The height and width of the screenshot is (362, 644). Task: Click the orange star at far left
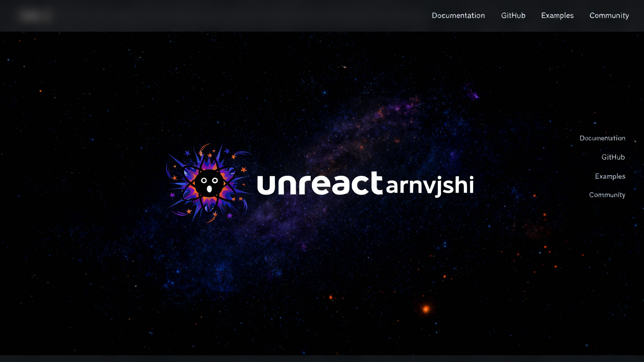(x=41, y=91)
